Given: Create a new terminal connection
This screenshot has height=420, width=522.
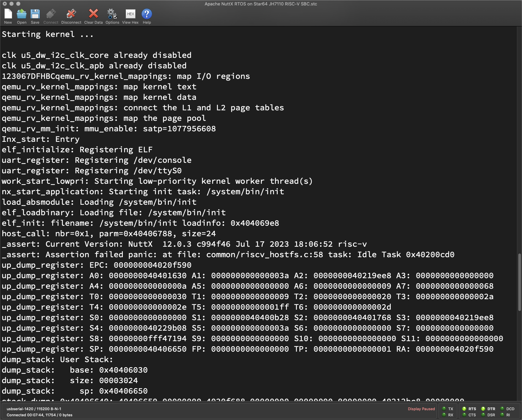Looking at the screenshot, I should pyautogui.click(x=8, y=15).
